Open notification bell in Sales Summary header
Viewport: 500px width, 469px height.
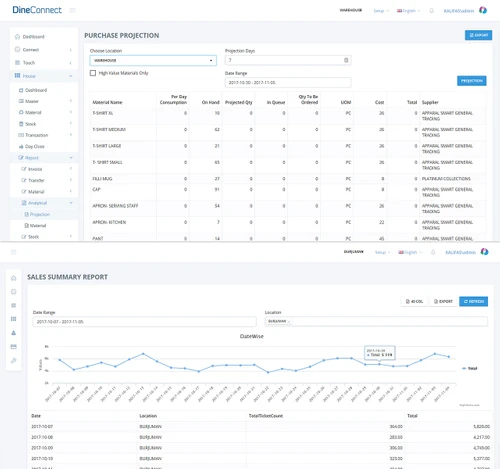coord(433,252)
